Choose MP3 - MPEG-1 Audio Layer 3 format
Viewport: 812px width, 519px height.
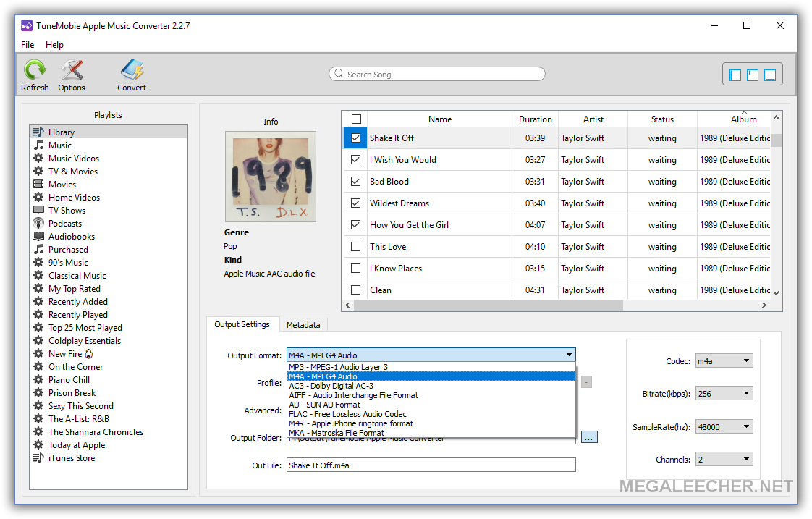click(x=431, y=367)
